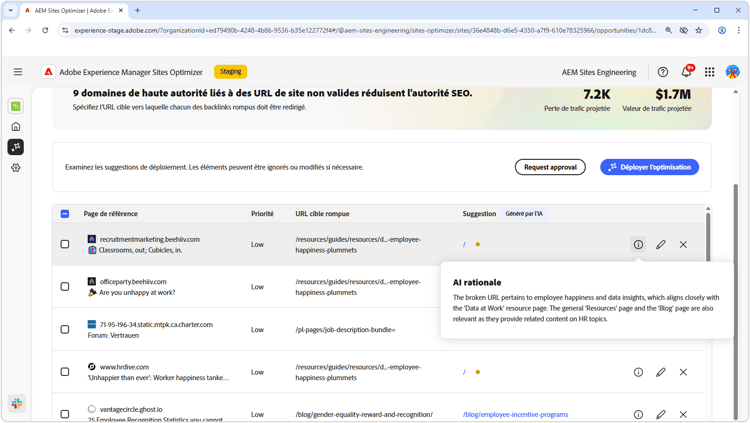Open the hamburger navigation menu
This screenshot has height=423, width=750.
(18, 72)
